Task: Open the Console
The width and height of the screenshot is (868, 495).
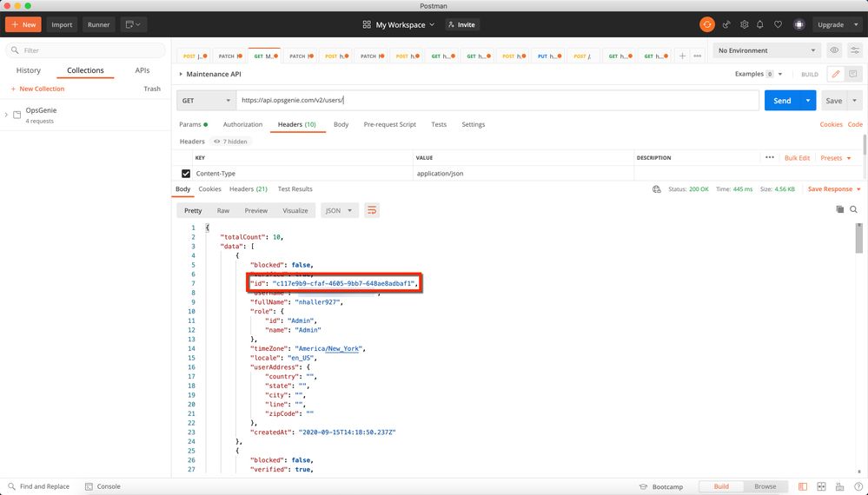Action: point(103,486)
